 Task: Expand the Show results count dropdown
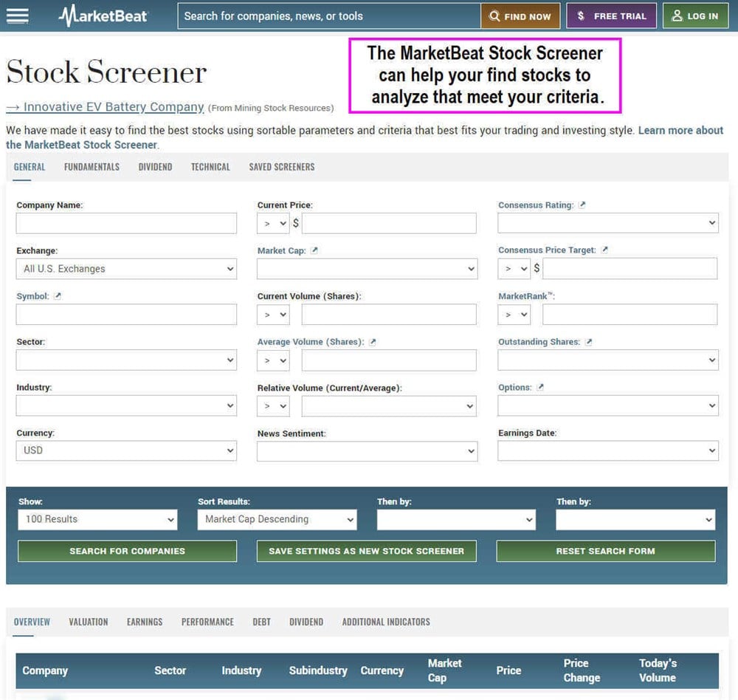[x=97, y=519]
